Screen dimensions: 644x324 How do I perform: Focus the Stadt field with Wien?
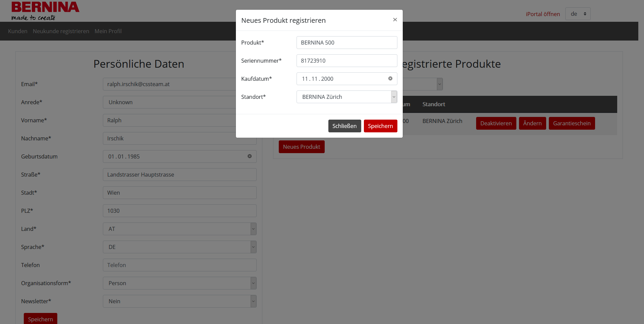click(x=180, y=193)
